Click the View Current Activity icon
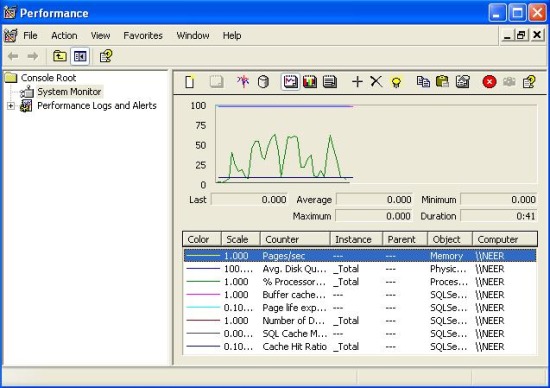The height and width of the screenshot is (388, 550). pos(243,82)
